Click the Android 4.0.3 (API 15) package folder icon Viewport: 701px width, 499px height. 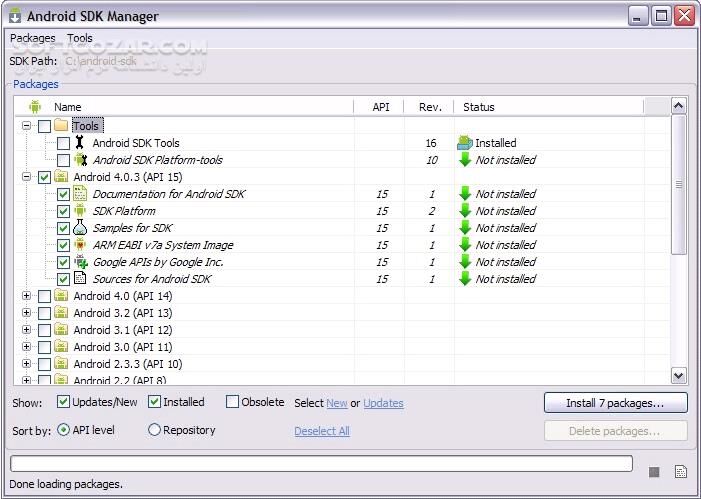(61, 177)
